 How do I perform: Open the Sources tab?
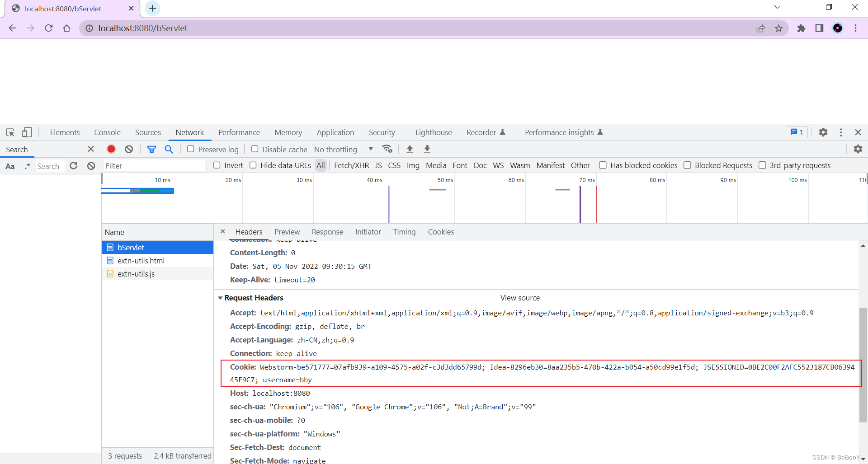[148, 132]
